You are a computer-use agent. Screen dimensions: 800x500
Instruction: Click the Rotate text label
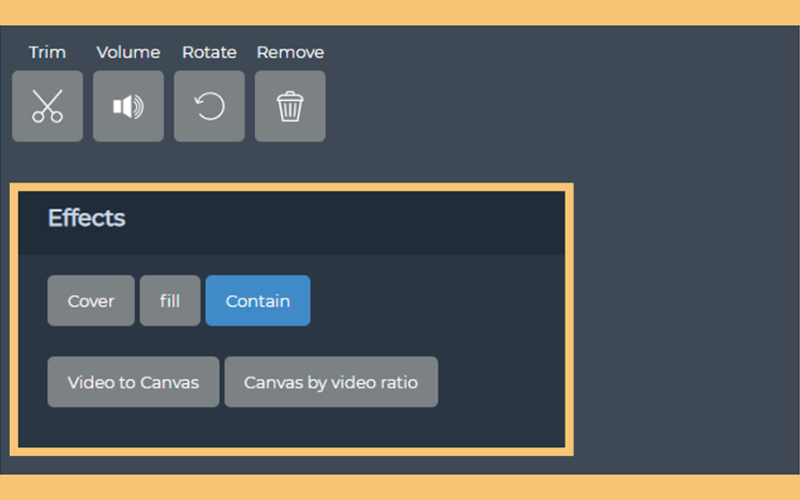tap(209, 52)
